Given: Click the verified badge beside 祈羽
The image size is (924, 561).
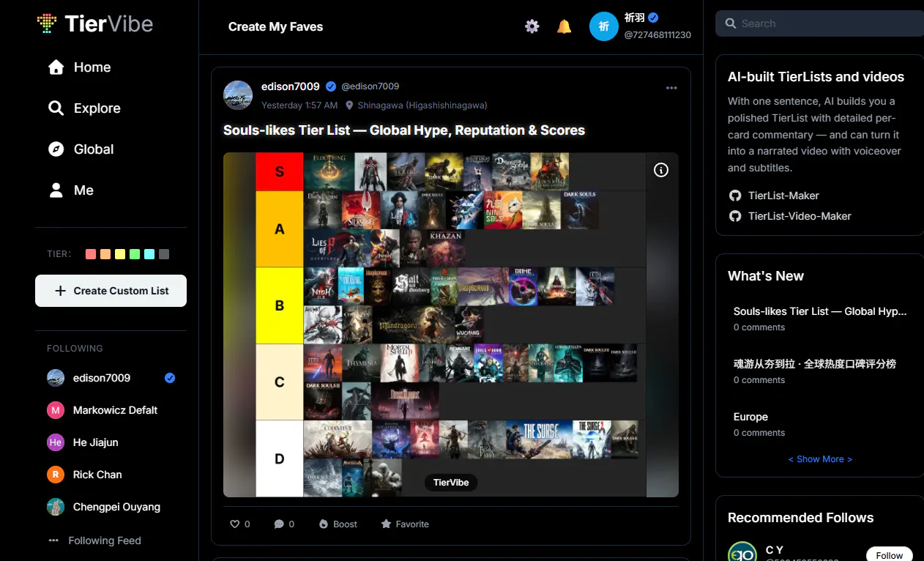Looking at the screenshot, I should tap(653, 18).
